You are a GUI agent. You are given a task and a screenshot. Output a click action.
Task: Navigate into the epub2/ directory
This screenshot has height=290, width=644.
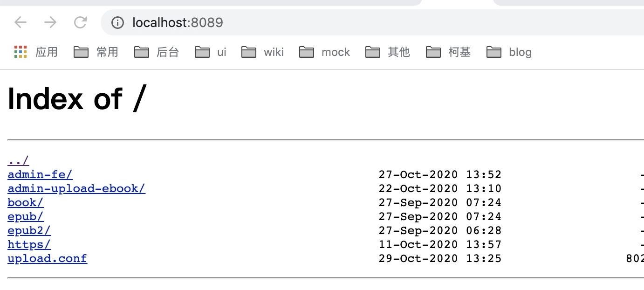click(x=29, y=231)
